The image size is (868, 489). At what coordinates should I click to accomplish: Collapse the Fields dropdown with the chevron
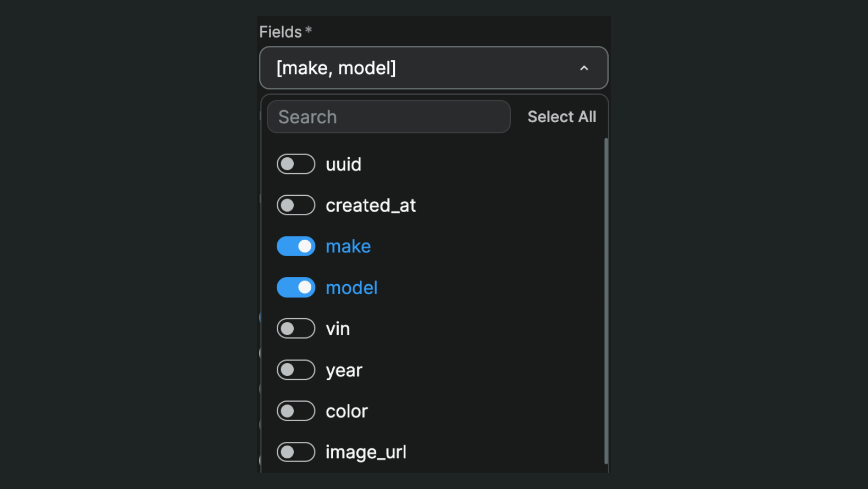tap(584, 68)
